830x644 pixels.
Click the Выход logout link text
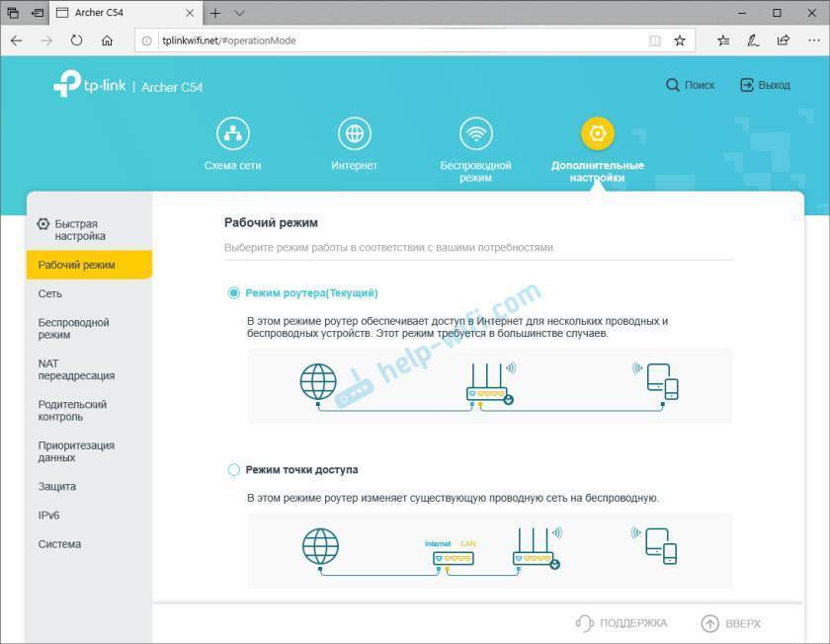[775, 85]
